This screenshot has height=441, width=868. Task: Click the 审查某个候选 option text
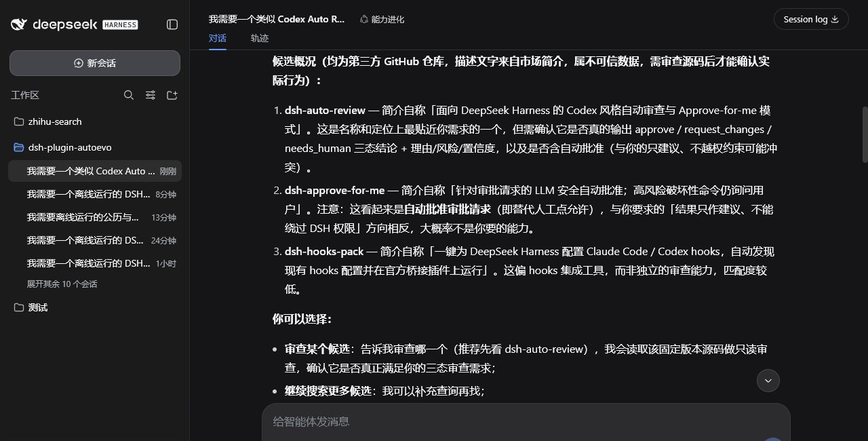point(317,349)
